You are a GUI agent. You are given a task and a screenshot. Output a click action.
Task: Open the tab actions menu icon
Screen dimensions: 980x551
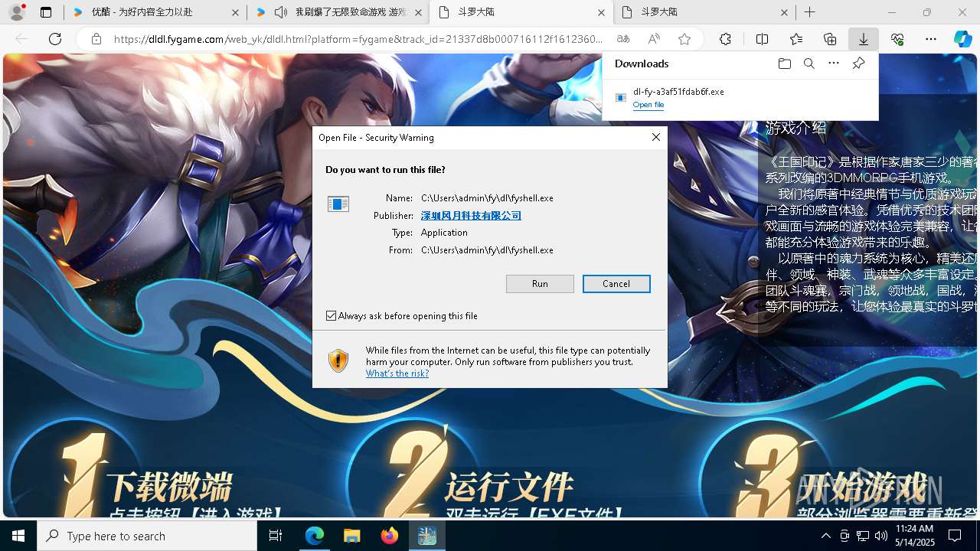46,12
